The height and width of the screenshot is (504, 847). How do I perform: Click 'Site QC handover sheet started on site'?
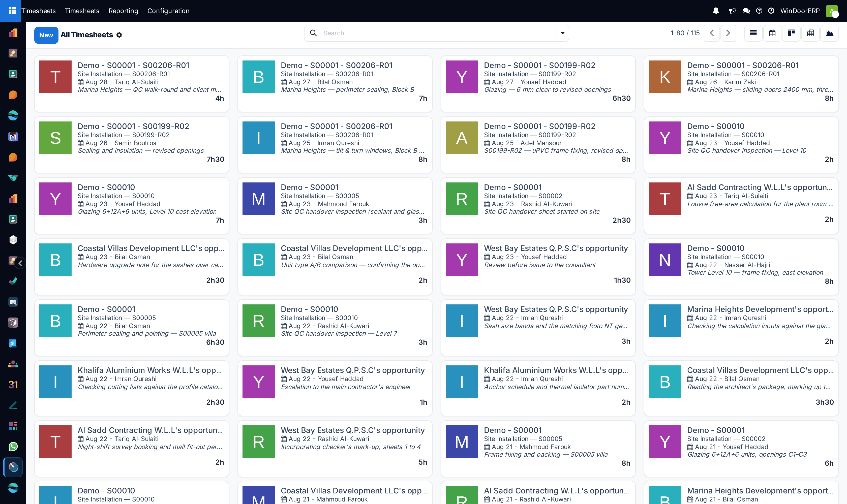pyautogui.click(x=541, y=212)
